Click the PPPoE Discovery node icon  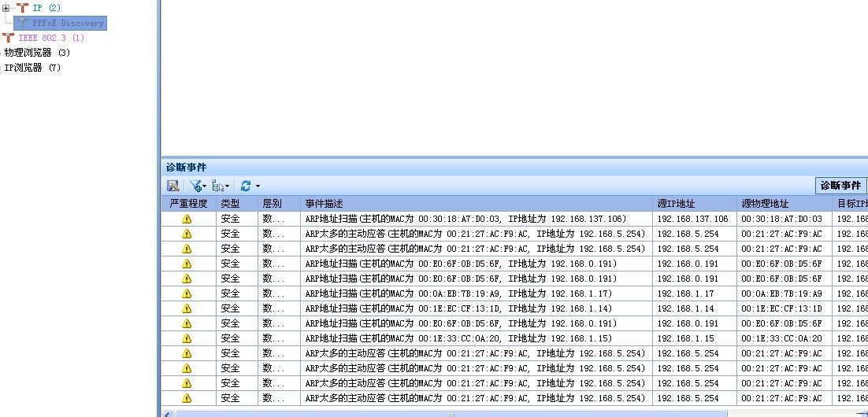click(24, 23)
